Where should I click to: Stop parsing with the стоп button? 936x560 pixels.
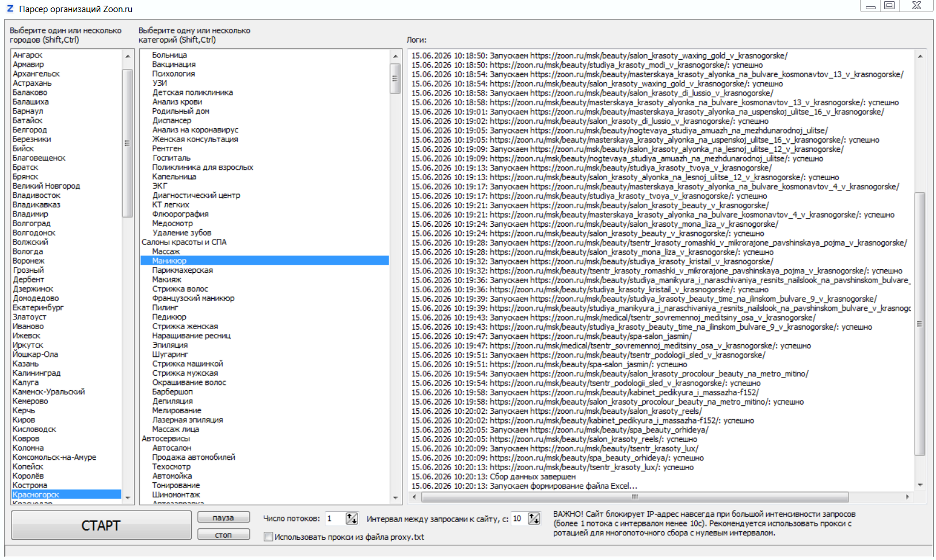[x=223, y=535]
